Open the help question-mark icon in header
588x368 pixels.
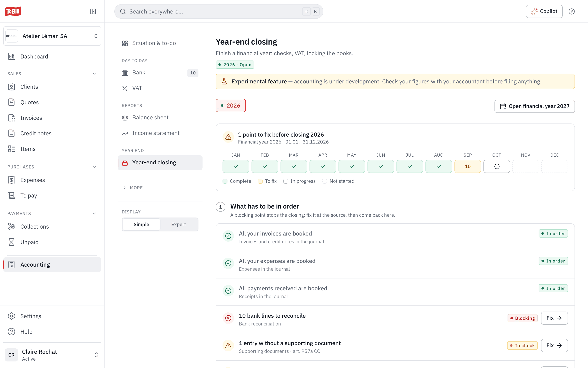coord(571,11)
